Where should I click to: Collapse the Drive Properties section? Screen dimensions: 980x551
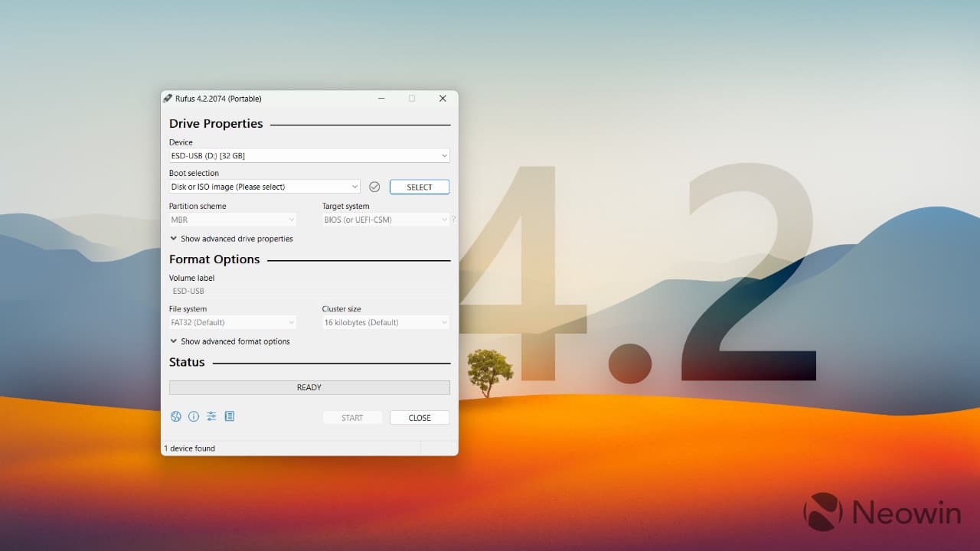[x=215, y=123]
